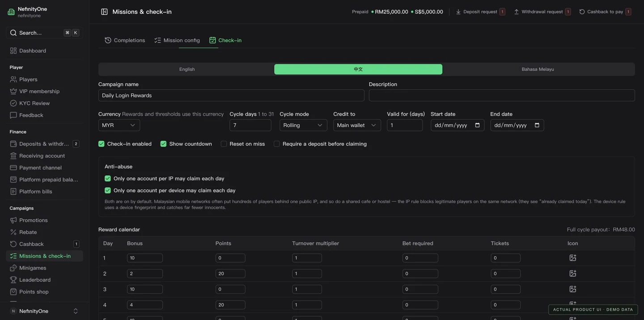Screen dimensions: 644x320
Task: Open the Search box
Action: coord(45,33)
